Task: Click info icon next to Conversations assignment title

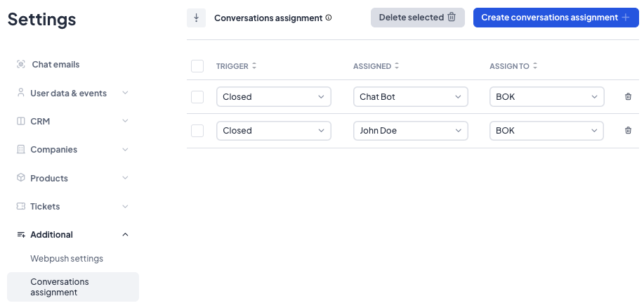Action: (329, 18)
